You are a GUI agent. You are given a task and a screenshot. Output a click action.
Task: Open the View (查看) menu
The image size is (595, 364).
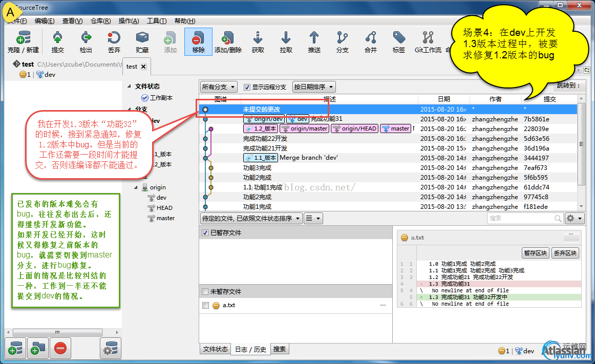[x=73, y=21]
